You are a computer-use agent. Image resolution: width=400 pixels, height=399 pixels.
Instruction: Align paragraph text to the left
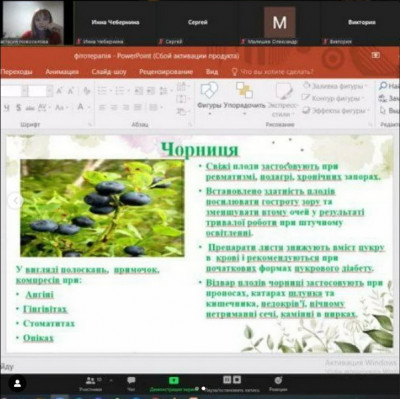point(103,108)
